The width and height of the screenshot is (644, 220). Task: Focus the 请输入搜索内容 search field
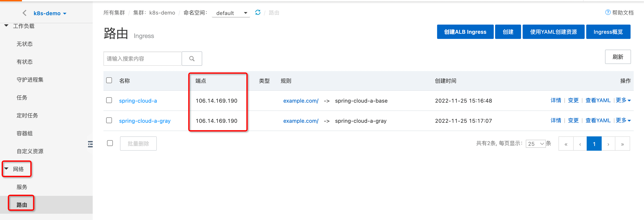pos(142,59)
